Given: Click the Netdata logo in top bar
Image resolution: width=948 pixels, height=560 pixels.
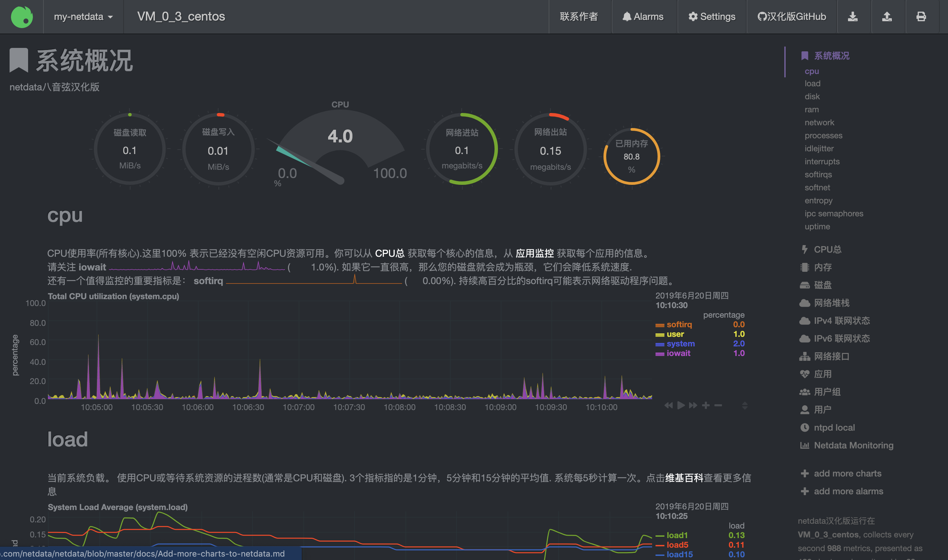Looking at the screenshot, I should click(x=22, y=17).
